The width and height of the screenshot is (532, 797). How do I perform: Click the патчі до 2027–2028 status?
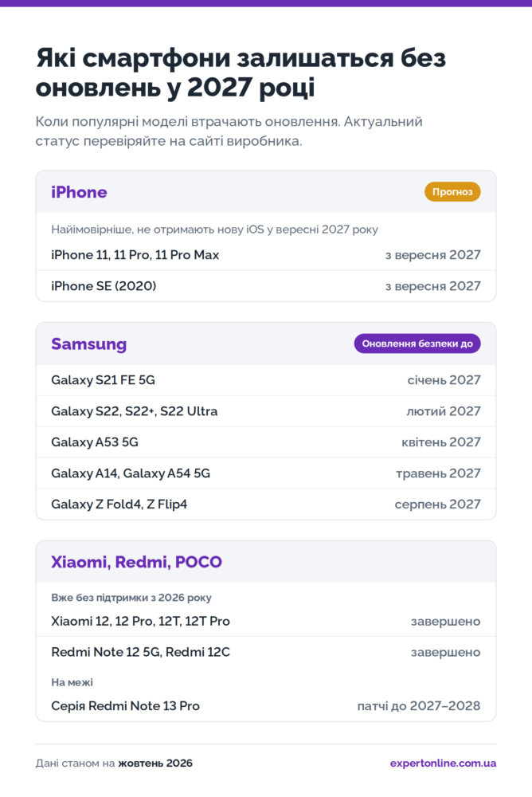pos(419,706)
